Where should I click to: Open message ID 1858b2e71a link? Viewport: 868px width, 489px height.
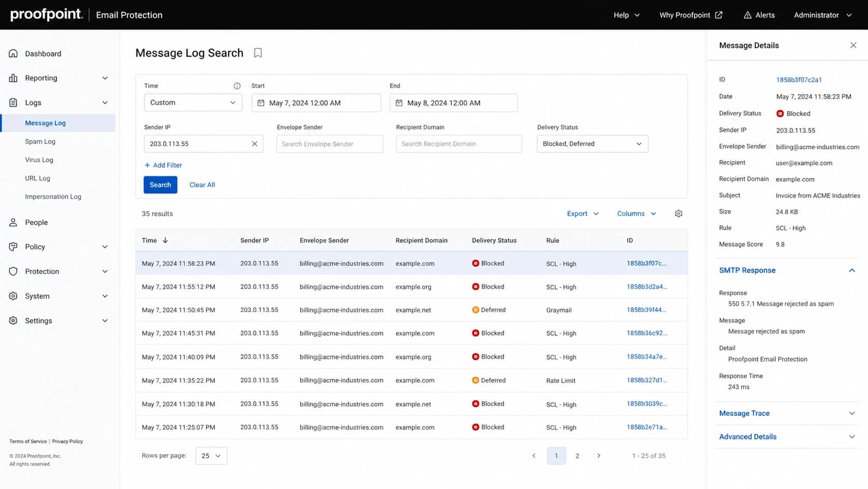coord(647,427)
